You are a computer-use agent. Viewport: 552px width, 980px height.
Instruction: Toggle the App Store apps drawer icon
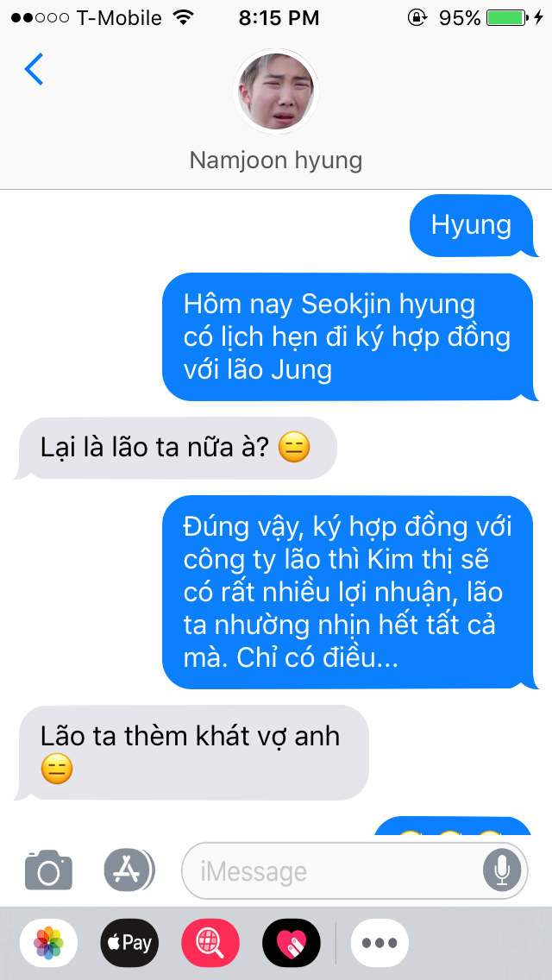point(129,870)
